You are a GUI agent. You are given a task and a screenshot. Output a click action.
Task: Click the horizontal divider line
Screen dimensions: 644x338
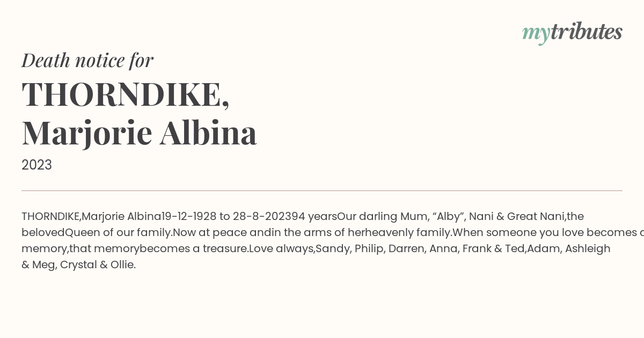point(322,190)
